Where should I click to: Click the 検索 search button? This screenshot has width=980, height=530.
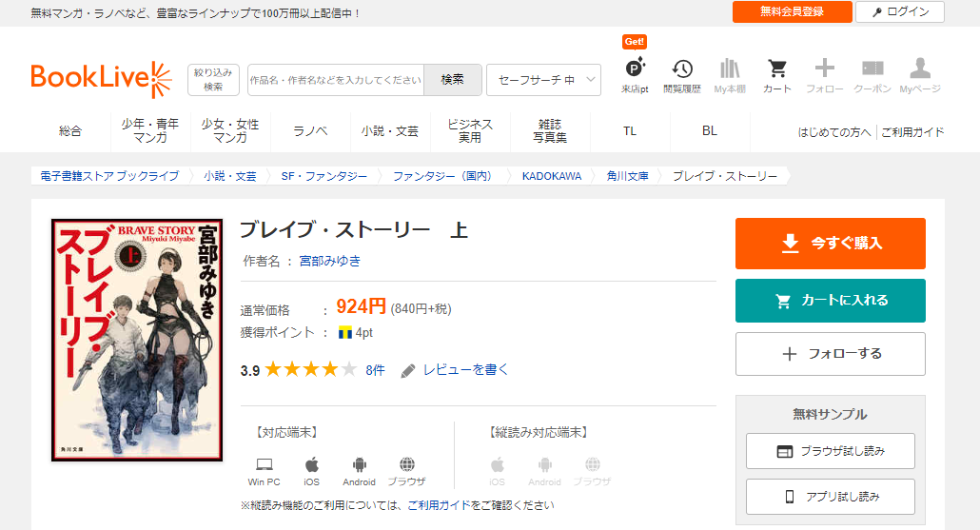(453, 79)
